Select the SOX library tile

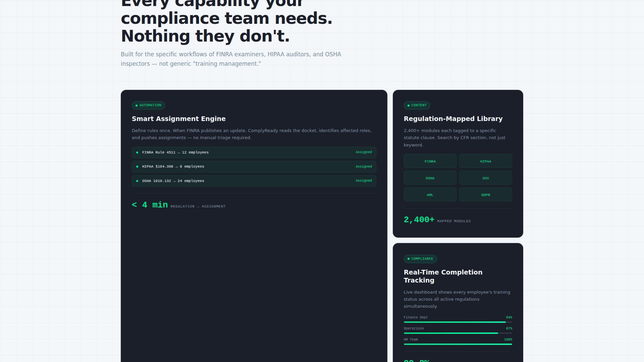click(x=485, y=178)
